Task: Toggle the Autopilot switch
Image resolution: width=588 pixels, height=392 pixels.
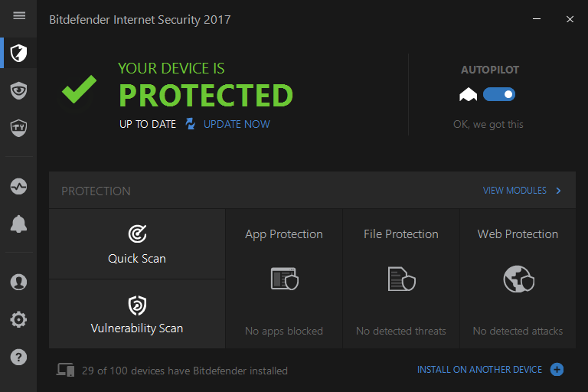Action: point(499,94)
